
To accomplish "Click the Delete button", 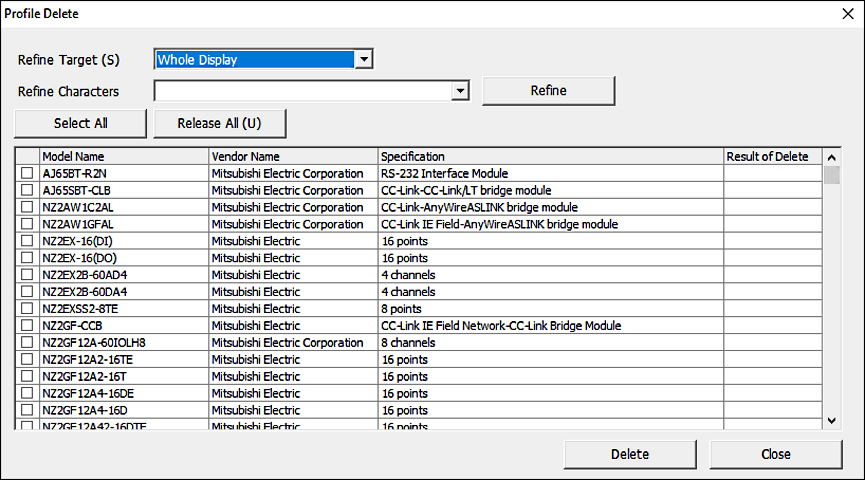I will (x=630, y=454).
